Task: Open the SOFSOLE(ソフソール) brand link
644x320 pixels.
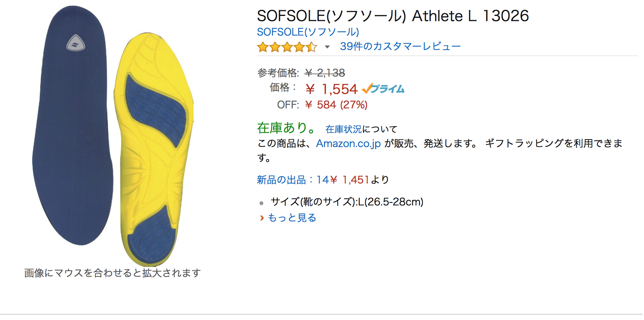Action: click(308, 32)
